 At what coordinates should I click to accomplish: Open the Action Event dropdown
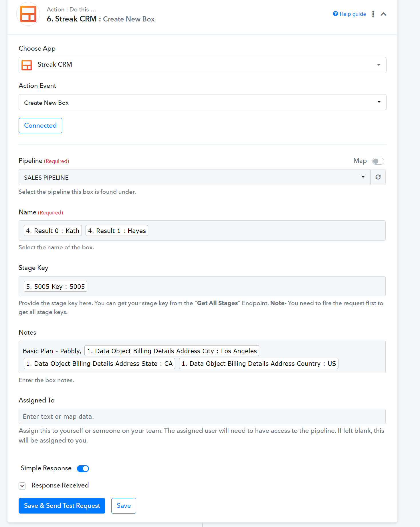(x=202, y=102)
